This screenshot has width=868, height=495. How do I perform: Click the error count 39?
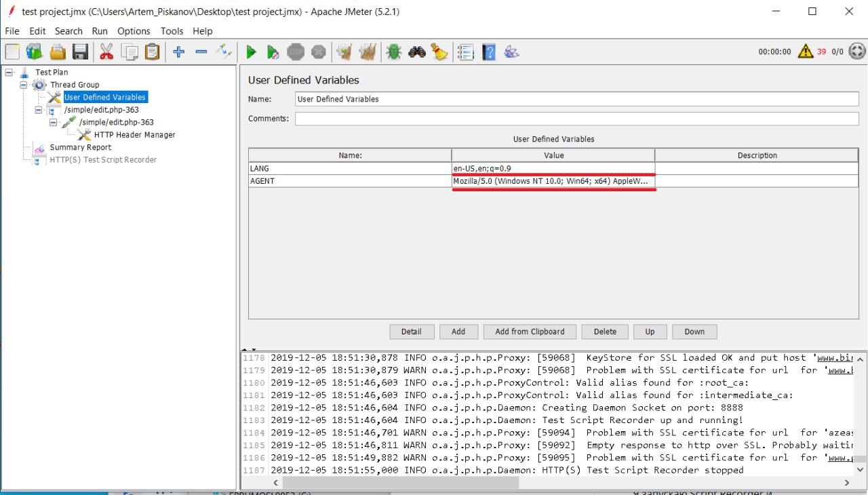point(821,52)
